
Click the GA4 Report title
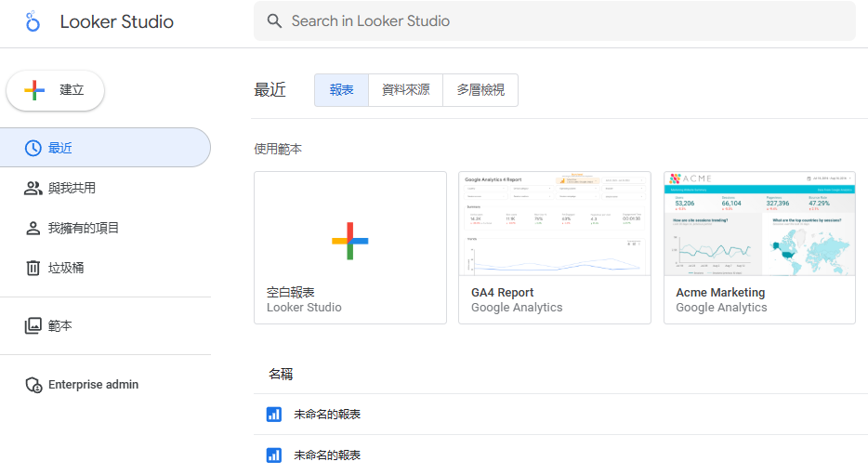click(502, 292)
